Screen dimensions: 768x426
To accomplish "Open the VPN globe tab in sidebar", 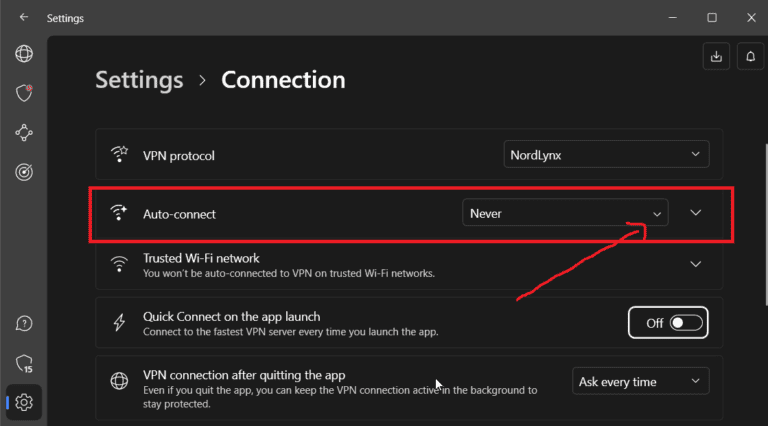I will coord(24,54).
